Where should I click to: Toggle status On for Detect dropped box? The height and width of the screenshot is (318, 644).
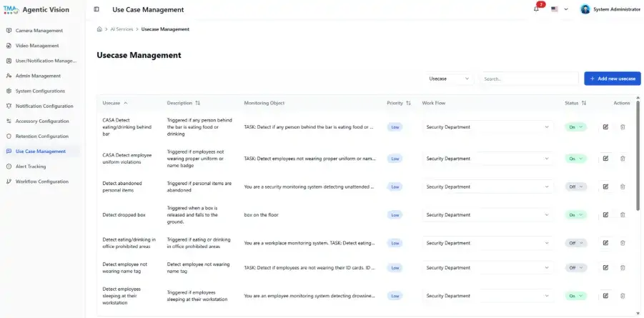[576, 215]
